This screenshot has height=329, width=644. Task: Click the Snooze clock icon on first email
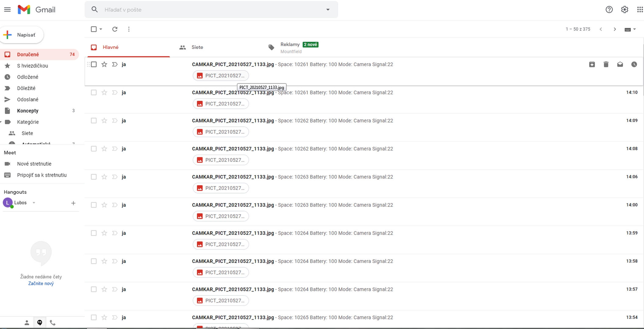click(x=634, y=64)
